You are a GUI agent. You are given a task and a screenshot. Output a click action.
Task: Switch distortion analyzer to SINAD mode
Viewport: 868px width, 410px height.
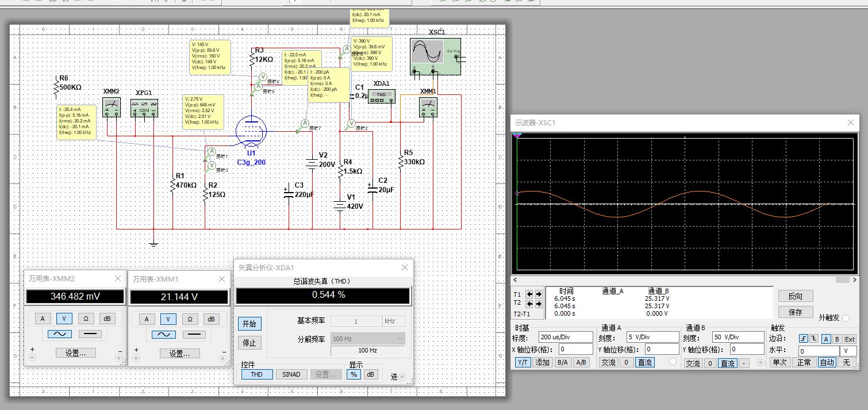[291, 374]
